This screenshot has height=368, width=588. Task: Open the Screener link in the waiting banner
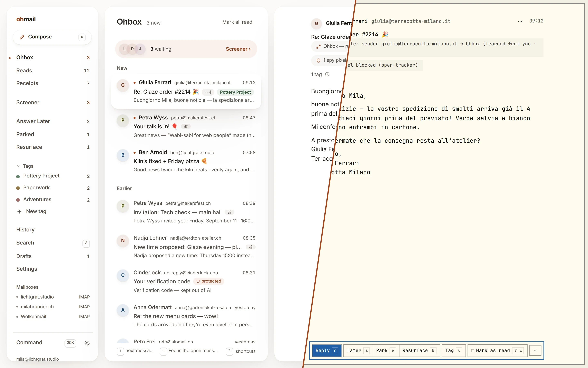pyautogui.click(x=238, y=49)
